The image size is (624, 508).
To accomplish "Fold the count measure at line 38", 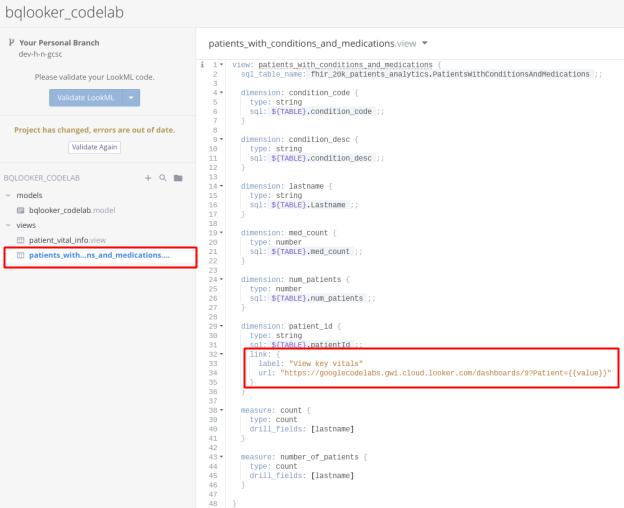I will click(221, 410).
